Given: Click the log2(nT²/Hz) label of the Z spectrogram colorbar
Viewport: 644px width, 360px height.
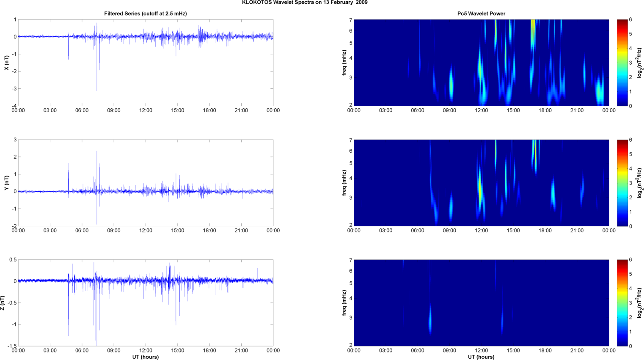Looking at the screenshot, I should pyautogui.click(x=640, y=303).
